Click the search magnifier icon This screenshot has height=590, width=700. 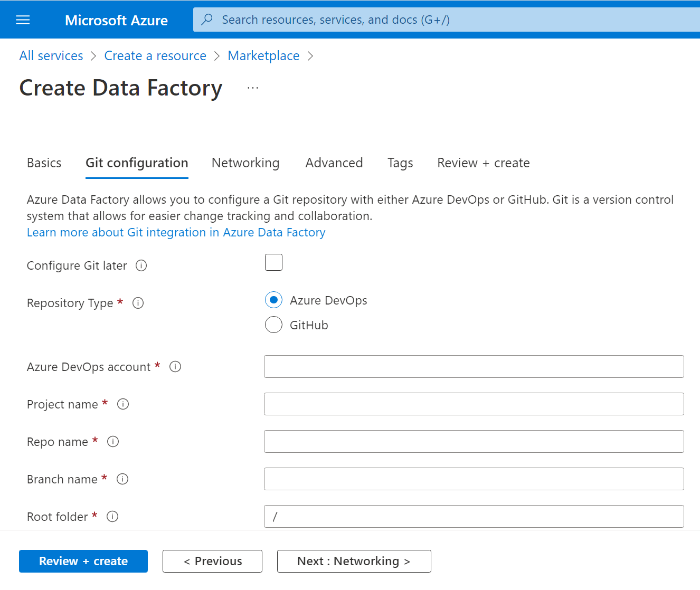[207, 20]
